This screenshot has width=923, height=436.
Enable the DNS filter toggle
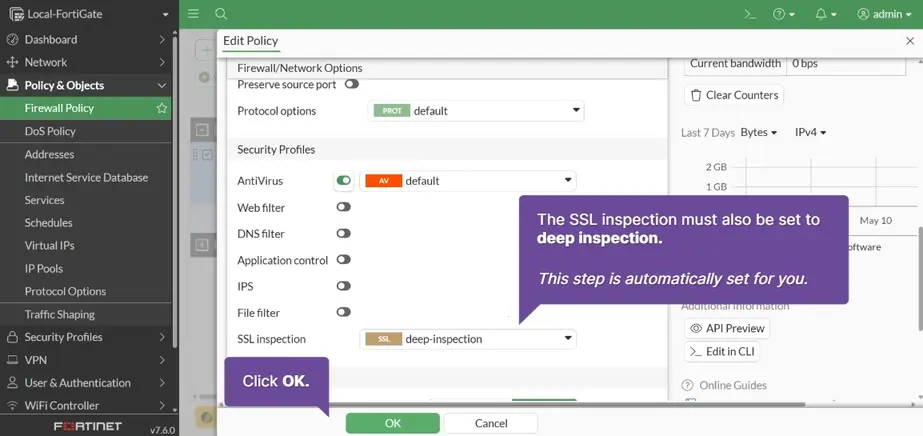point(343,234)
